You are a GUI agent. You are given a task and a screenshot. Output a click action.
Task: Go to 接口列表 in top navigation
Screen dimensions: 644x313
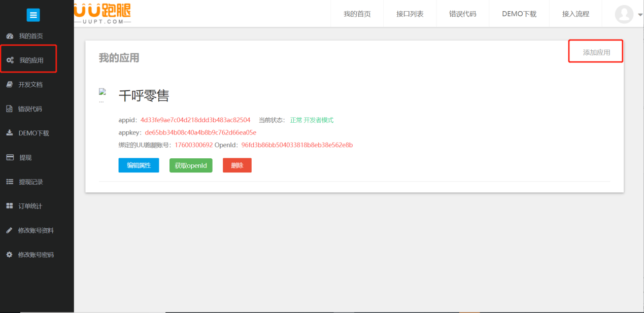tap(410, 14)
